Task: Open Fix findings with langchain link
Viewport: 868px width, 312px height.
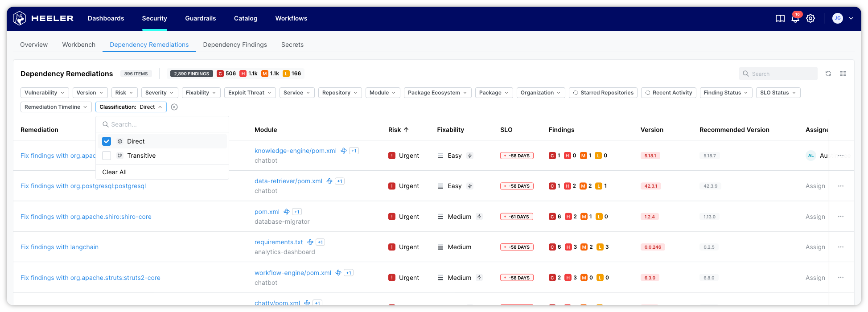Action: [59, 247]
